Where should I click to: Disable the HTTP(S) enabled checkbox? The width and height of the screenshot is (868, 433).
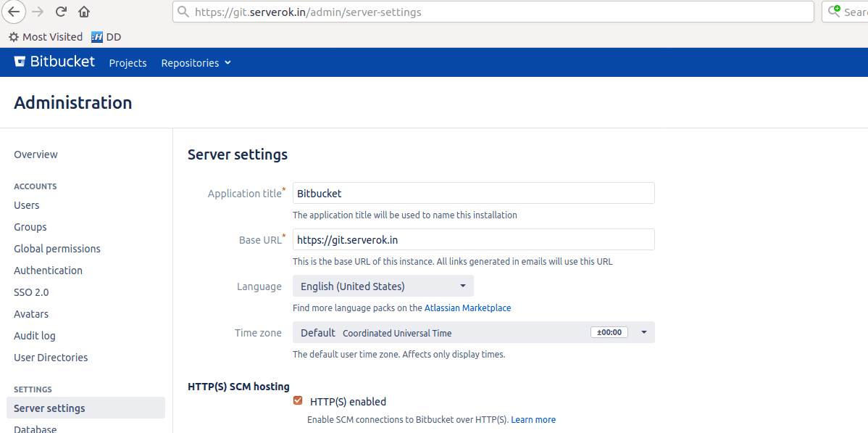point(298,400)
